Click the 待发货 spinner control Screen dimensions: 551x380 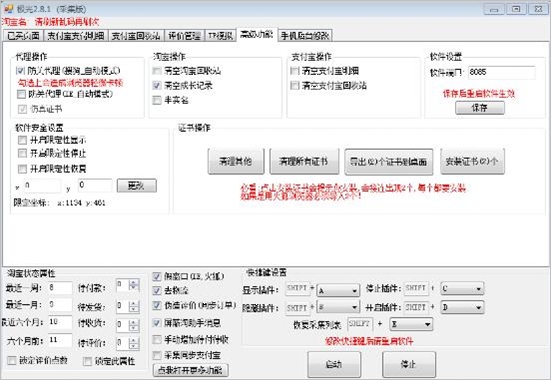click(128, 307)
